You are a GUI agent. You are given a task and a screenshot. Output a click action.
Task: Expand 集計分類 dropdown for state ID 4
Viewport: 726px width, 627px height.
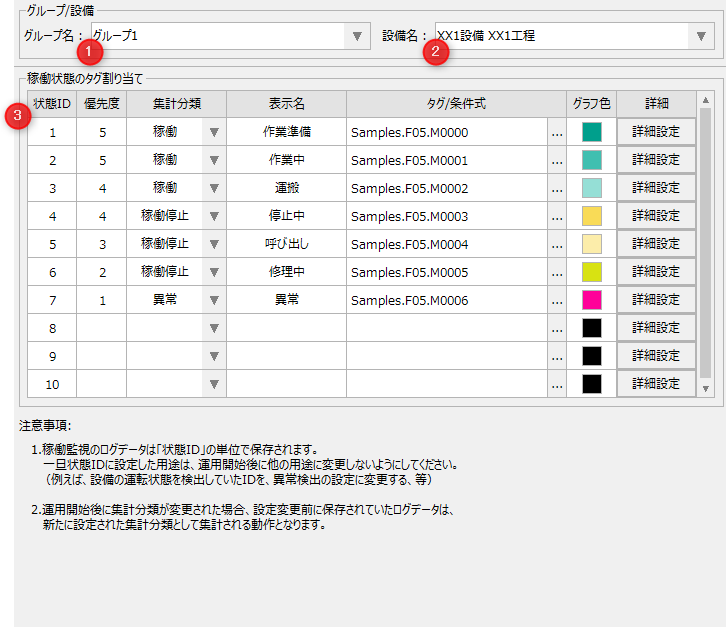click(x=213, y=216)
